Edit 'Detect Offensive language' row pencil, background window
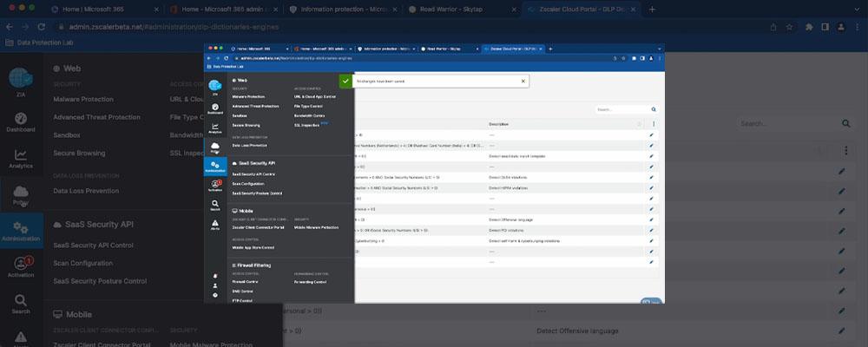 (x=841, y=331)
